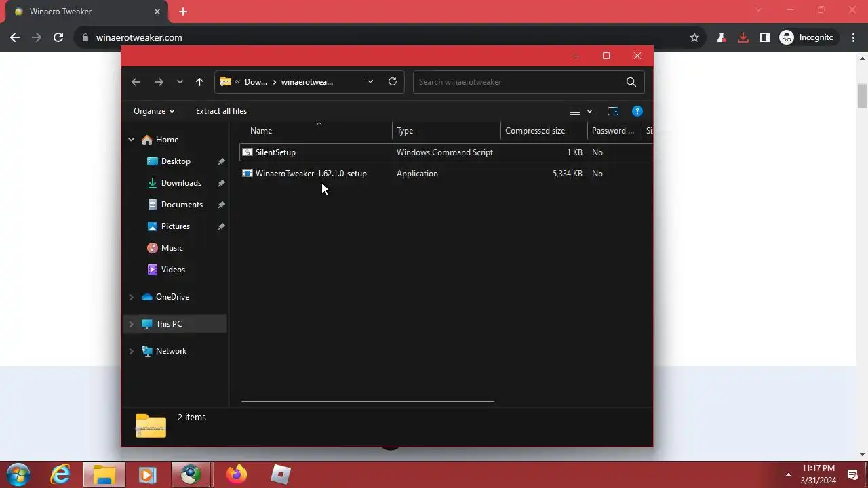Open the Windows Start button
This screenshot has height=488, width=868.
point(18,474)
